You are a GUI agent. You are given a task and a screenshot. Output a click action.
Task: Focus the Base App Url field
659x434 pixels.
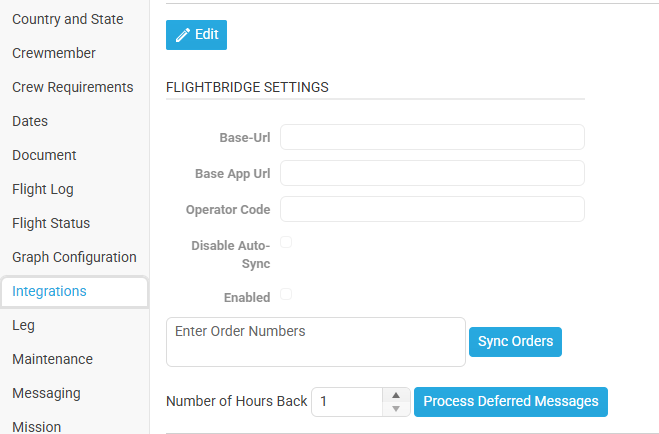point(432,173)
